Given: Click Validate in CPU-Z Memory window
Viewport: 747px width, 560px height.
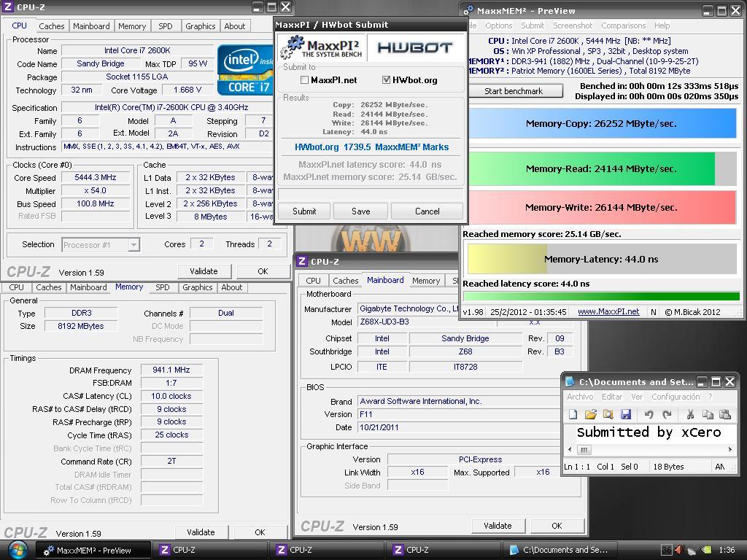Looking at the screenshot, I should pyautogui.click(x=201, y=532).
